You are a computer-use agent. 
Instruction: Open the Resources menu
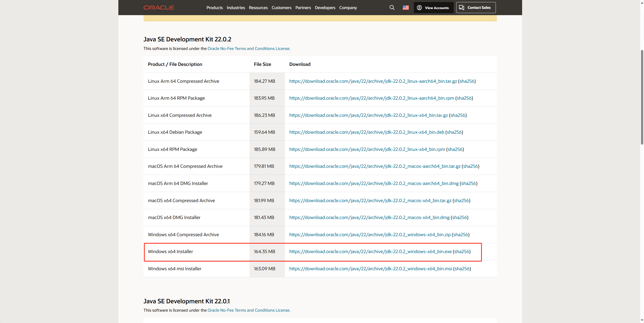click(x=258, y=8)
